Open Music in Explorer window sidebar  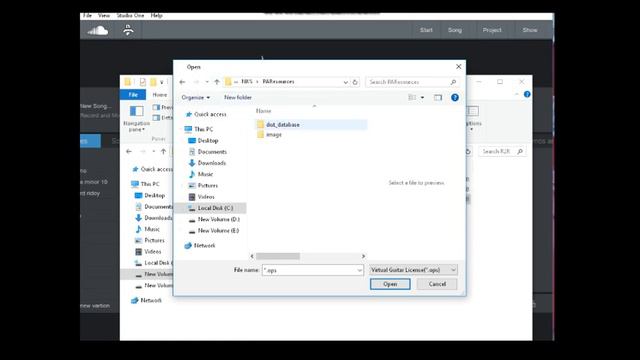(148, 229)
